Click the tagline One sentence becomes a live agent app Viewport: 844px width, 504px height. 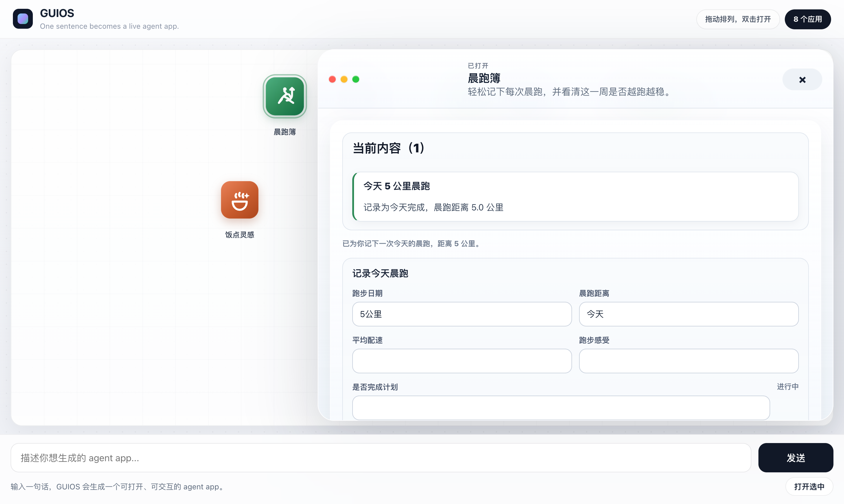click(109, 26)
